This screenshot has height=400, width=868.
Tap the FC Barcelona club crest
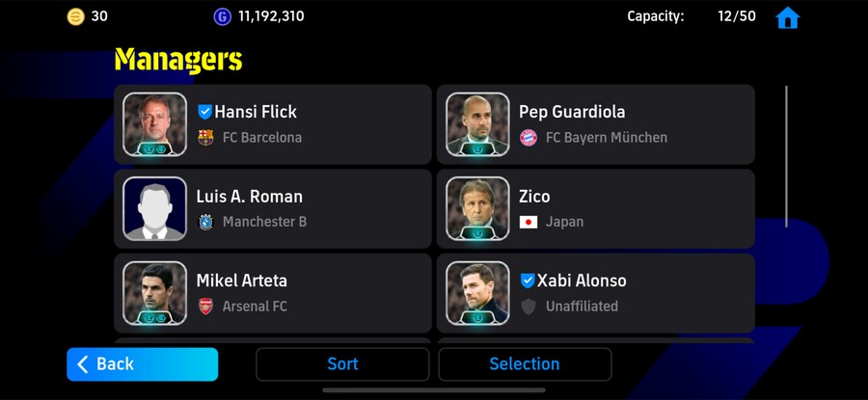[x=205, y=137]
